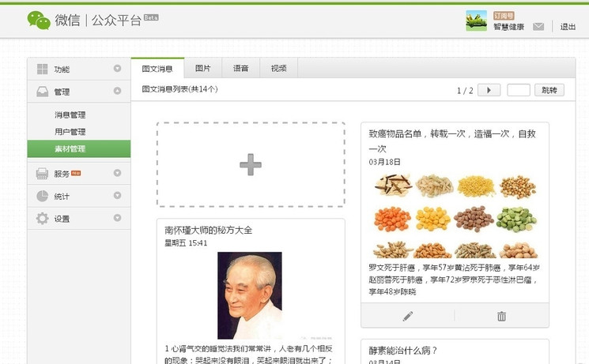Screen dimensions: 589x364
Task: Click the 罗文死于肝癌 article summary text
Action: tap(454, 280)
